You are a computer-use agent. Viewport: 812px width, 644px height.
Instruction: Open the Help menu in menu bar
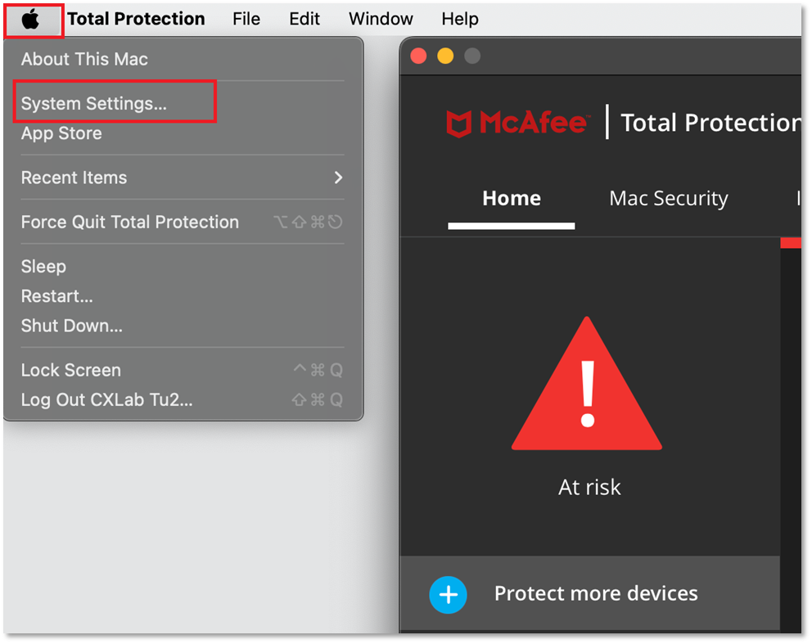pos(459,19)
